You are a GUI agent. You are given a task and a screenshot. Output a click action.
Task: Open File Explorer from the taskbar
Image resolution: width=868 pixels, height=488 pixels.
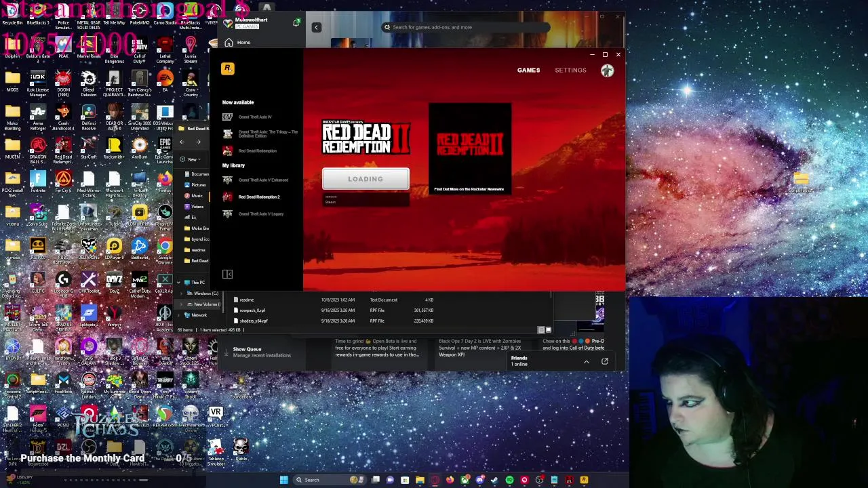[x=420, y=480]
